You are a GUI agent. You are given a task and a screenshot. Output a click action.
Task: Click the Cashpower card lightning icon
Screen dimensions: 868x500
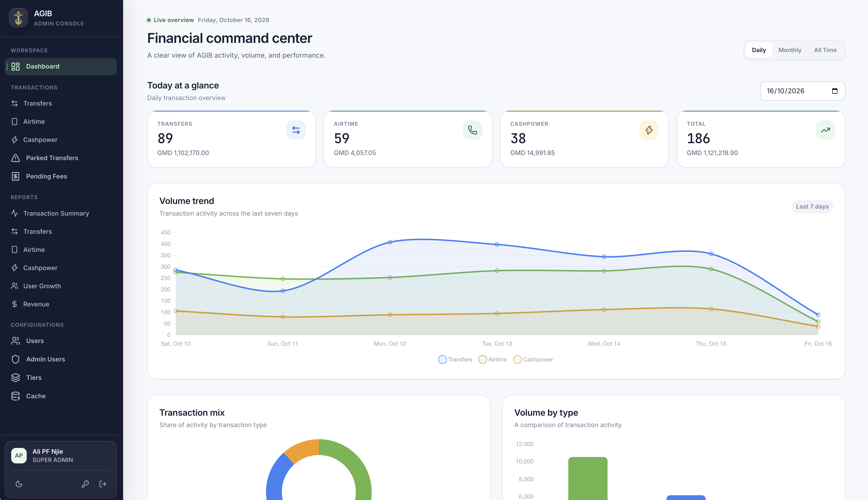coord(649,130)
